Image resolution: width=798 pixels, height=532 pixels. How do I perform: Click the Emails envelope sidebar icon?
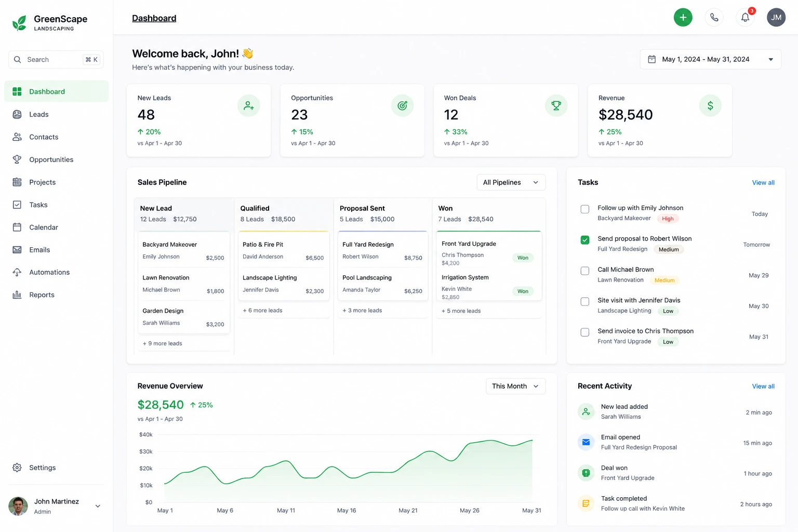click(17, 249)
